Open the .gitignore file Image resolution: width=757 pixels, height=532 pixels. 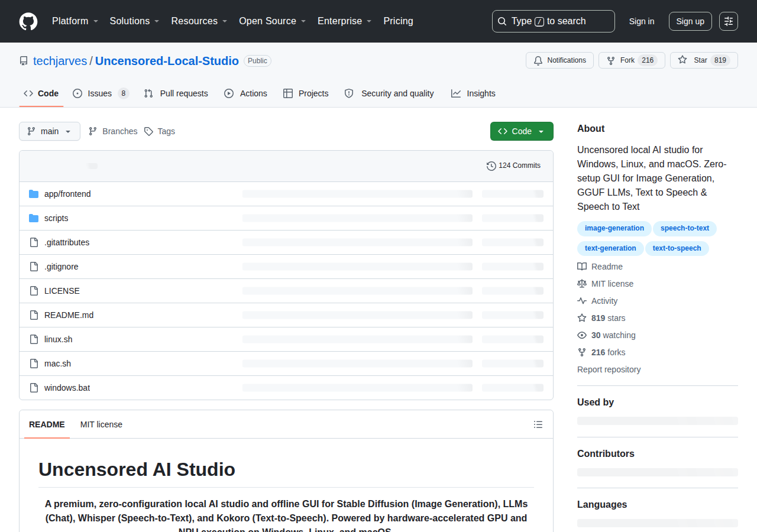pos(61,267)
